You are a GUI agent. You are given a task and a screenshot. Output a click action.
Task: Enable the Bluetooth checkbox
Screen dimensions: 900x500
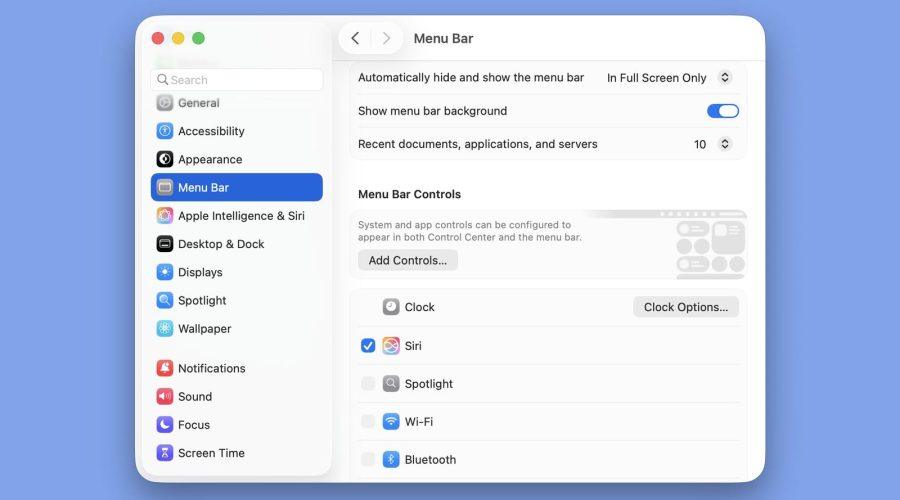368,459
